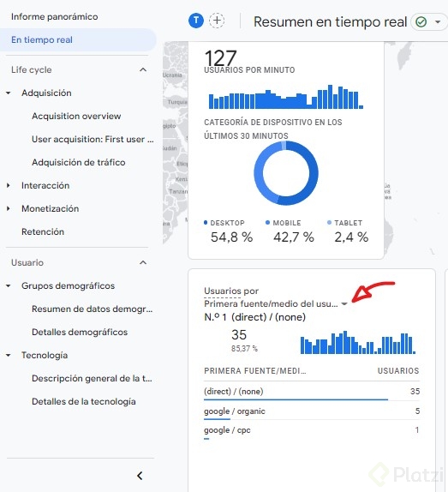Screen dimensions: 448x492
Task: Open Resumen de datos demográficos
Action: [x=93, y=309]
